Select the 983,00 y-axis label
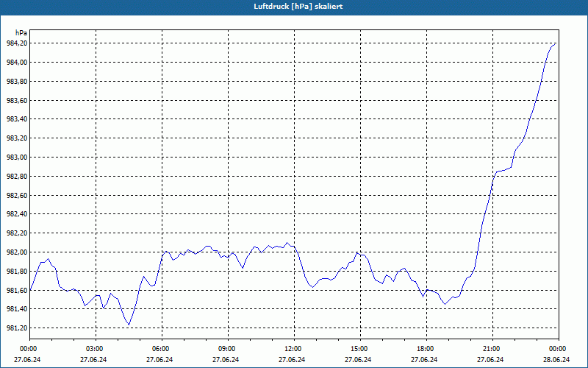Screen dimensions: 588x368 click(17, 158)
